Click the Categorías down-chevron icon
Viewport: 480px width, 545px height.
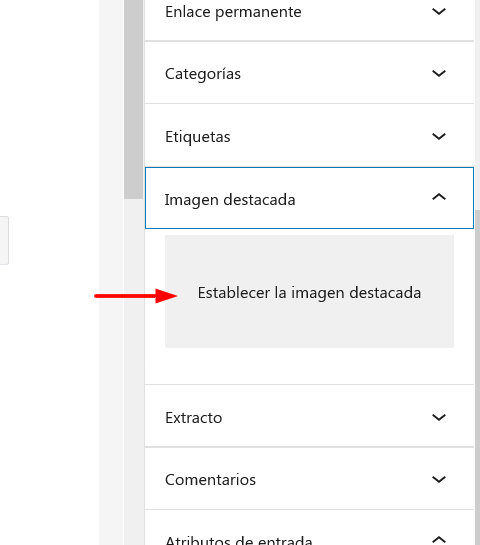click(x=439, y=73)
